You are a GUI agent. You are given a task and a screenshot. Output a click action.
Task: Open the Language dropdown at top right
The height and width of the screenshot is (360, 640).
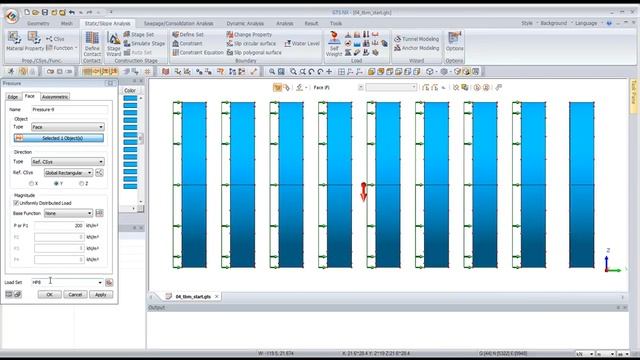pos(588,23)
